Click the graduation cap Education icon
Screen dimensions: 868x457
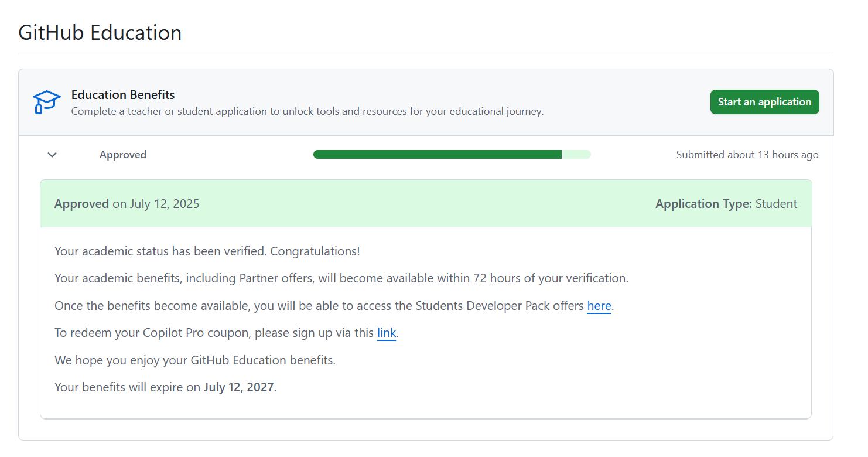pos(47,102)
